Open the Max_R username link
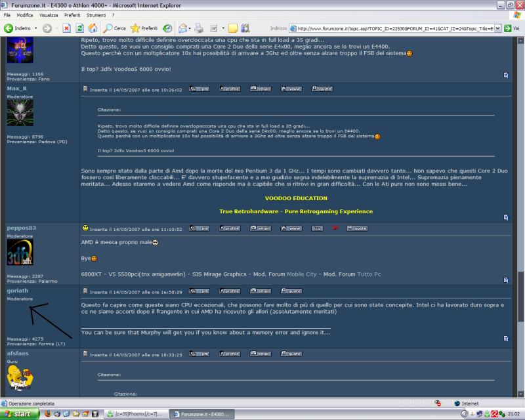This screenshot has height=420, width=525. tap(17, 89)
